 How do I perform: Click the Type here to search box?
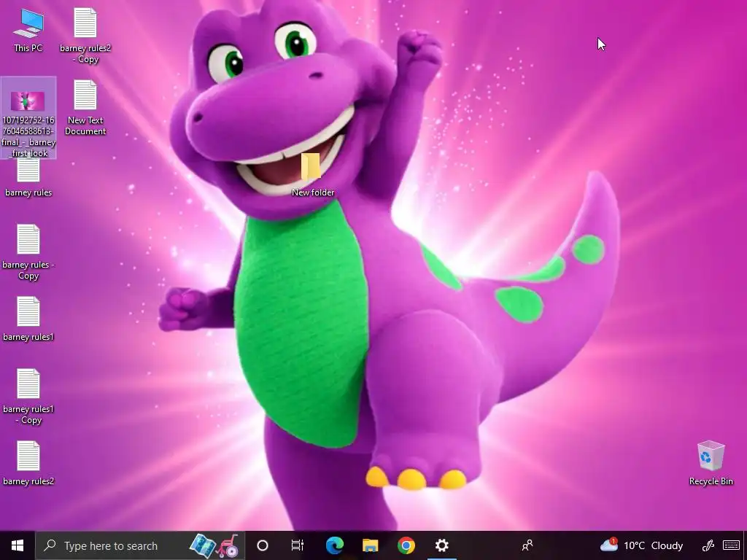pyautogui.click(x=140, y=545)
